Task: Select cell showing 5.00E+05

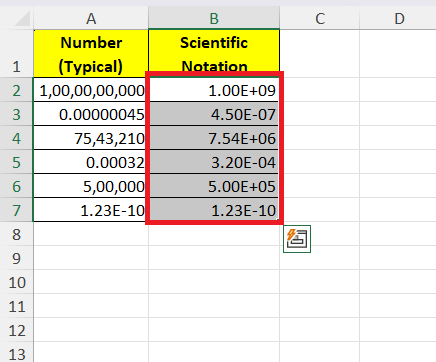Action: coord(214,186)
